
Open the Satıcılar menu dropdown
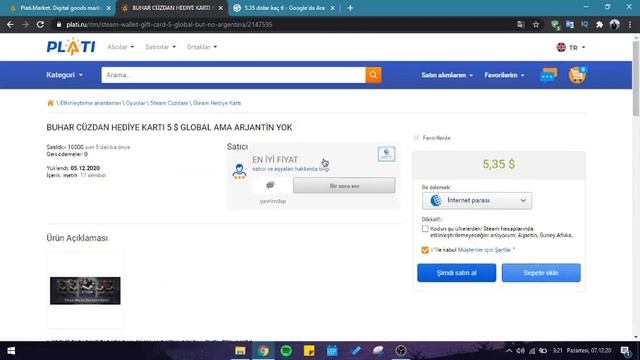point(160,47)
